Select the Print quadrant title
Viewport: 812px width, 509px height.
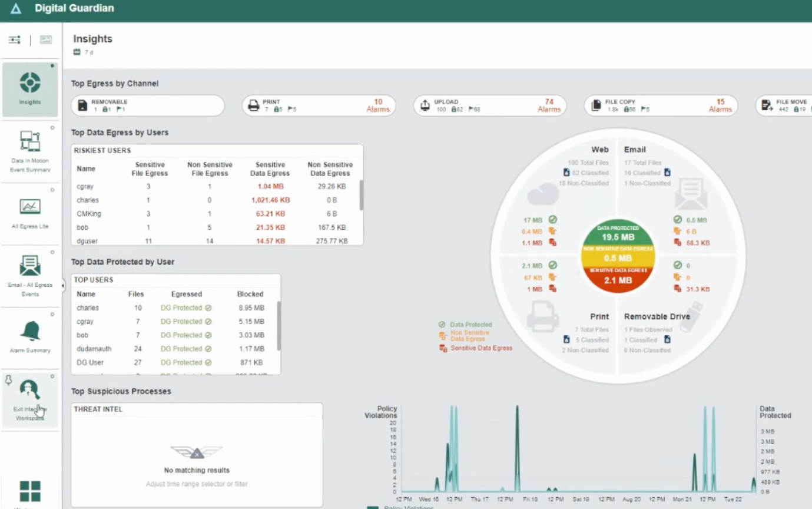[599, 316]
